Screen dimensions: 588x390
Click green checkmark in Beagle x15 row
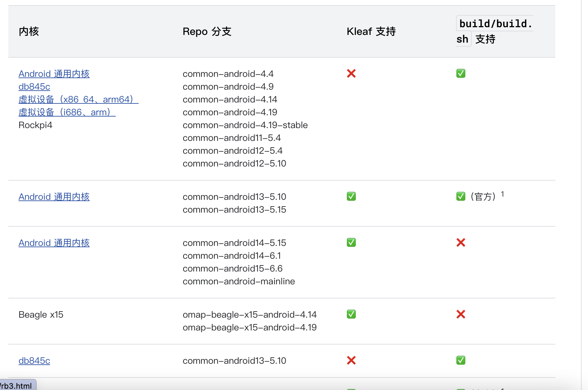pos(351,314)
